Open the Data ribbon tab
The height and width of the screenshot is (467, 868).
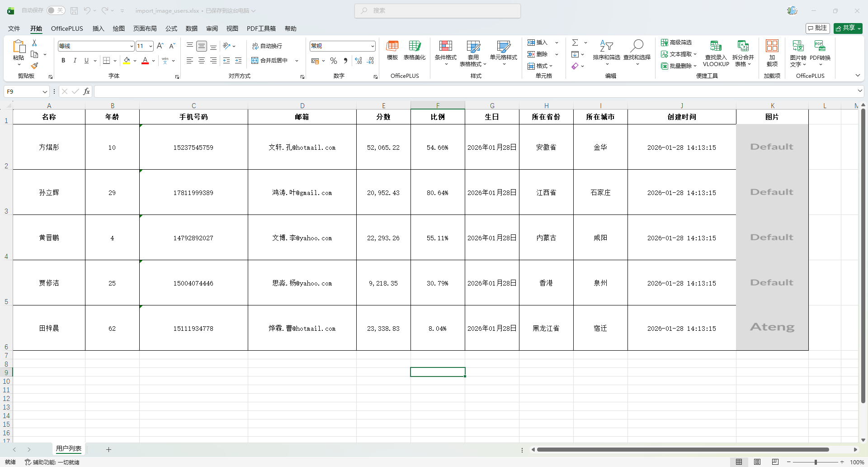(x=191, y=29)
